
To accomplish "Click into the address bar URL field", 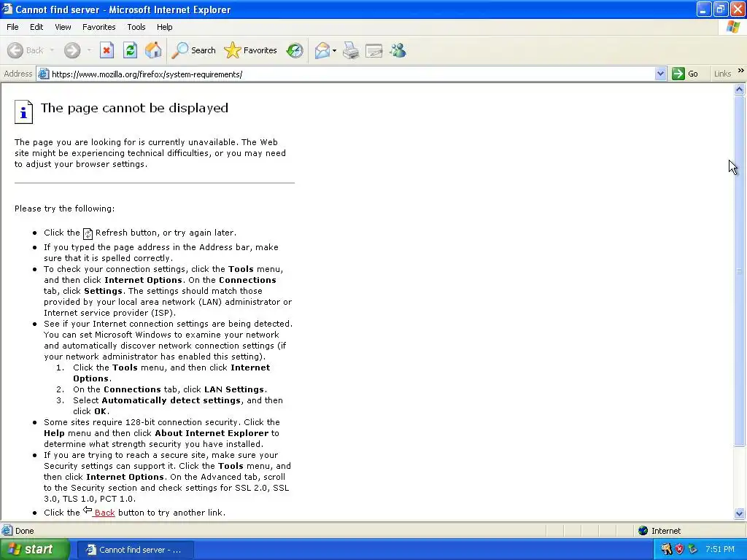I will pos(352,74).
